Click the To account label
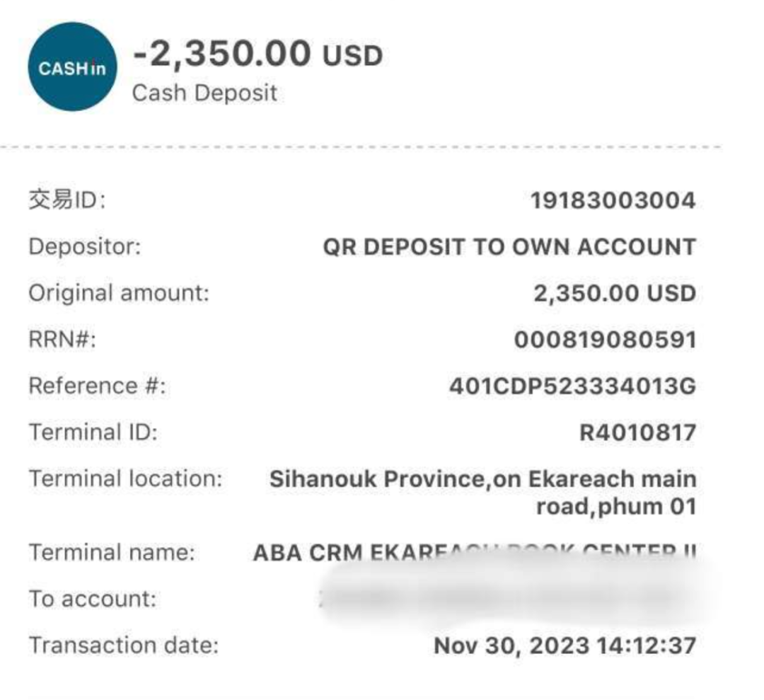764x700 pixels. (x=93, y=599)
